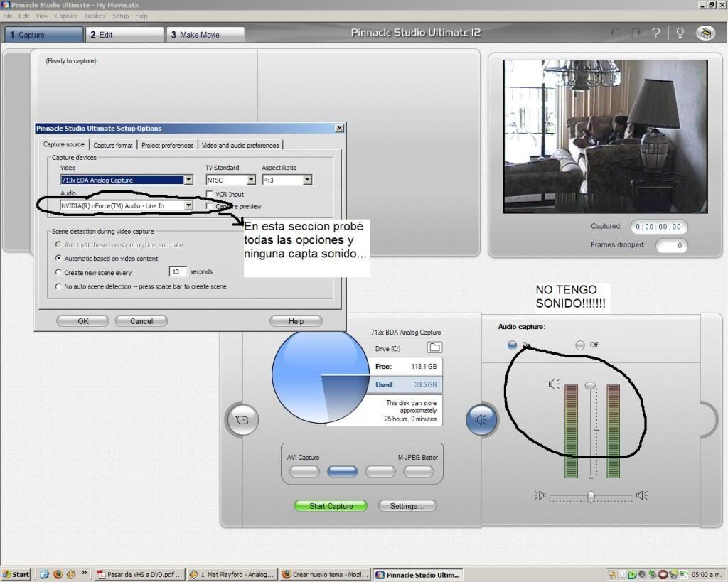Click the dialog Help button
The height and width of the screenshot is (582, 728).
click(x=296, y=320)
